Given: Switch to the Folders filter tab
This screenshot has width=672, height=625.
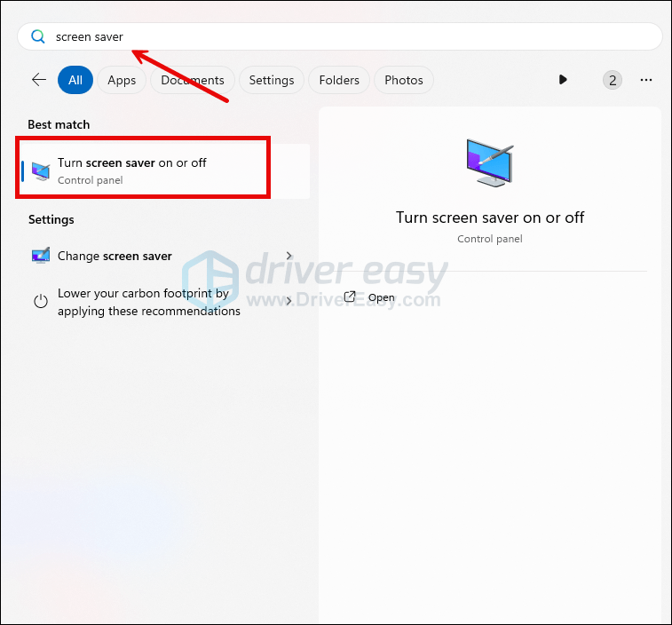Looking at the screenshot, I should point(339,80).
